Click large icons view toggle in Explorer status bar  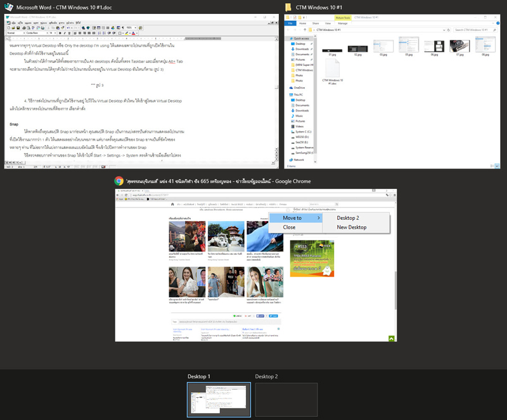(497, 166)
